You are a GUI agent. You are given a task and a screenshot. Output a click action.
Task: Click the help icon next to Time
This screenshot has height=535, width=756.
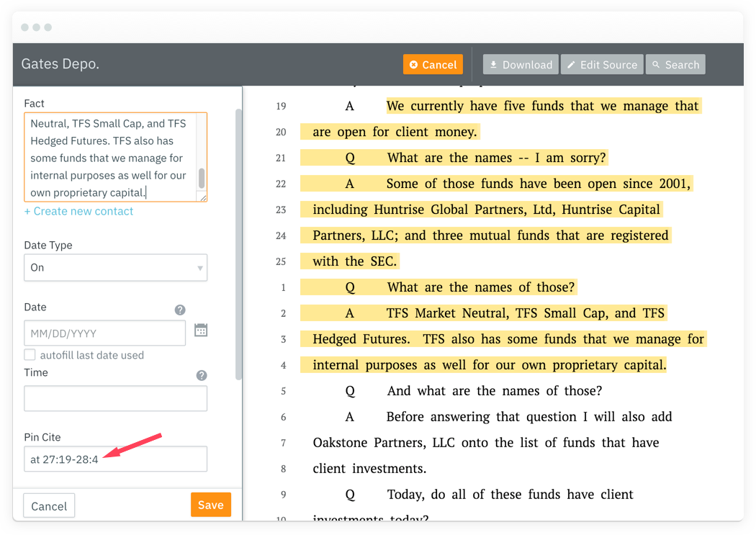202,375
